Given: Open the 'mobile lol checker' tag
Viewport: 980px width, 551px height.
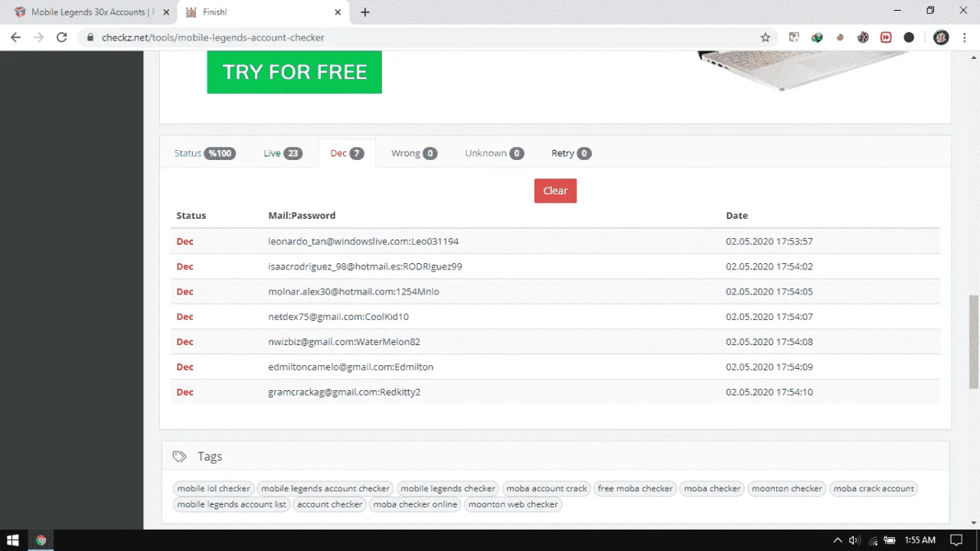Looking at the screenshot, I should 214,488.
